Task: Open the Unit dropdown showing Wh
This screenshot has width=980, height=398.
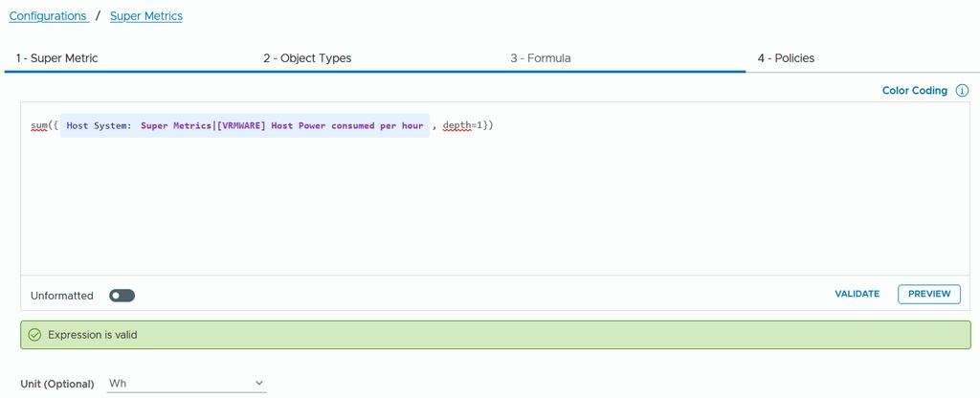Action: coord(187,383)
